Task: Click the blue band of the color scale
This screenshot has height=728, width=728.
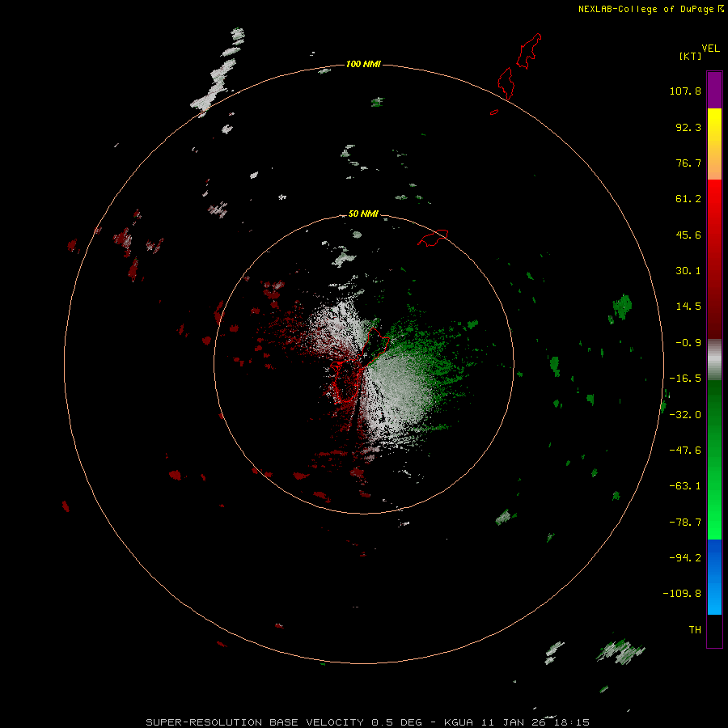Action: point(714,577)
